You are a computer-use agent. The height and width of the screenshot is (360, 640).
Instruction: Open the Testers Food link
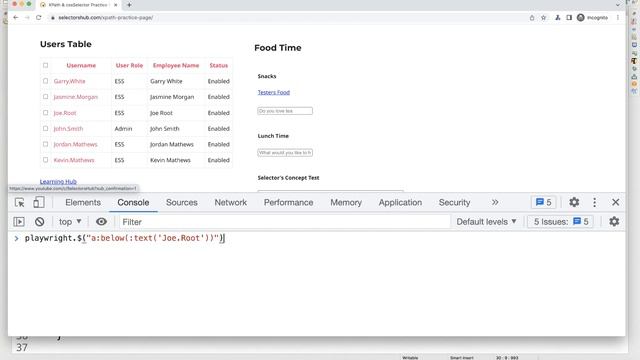tap(273, 92)
